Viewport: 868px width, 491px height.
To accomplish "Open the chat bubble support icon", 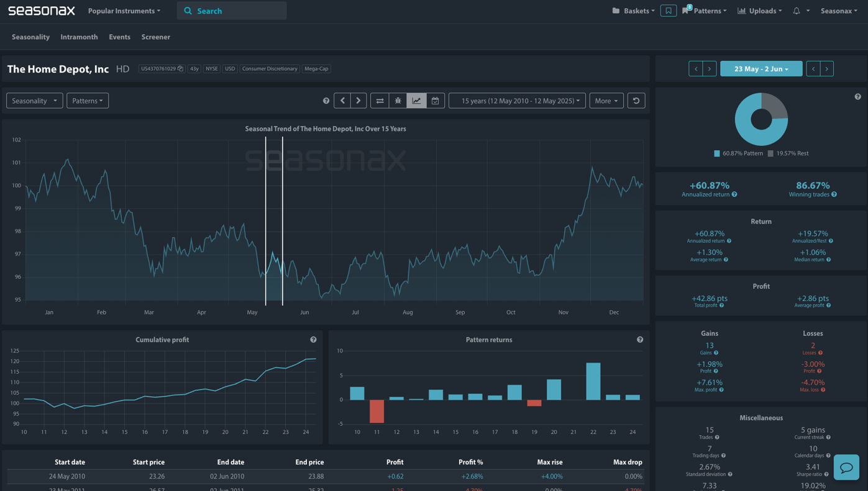I will (x=846, y=467).
